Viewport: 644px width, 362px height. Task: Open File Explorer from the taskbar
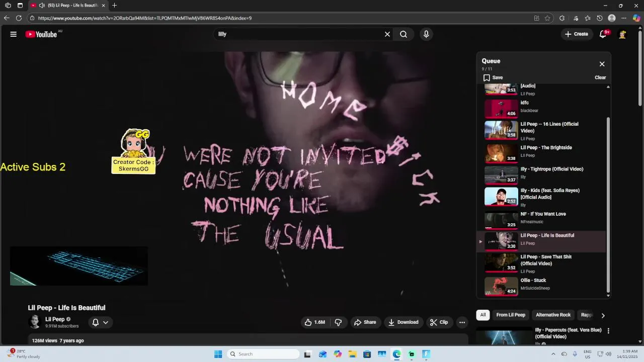pyautogui.click(x=352, y=354)
